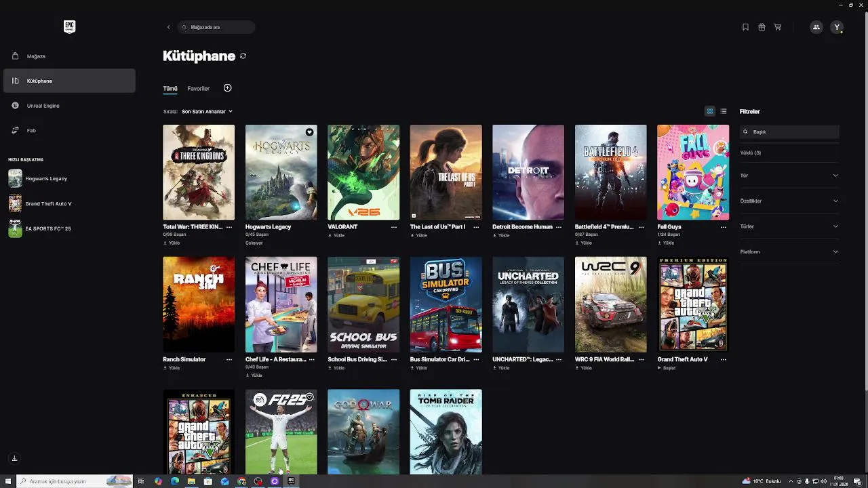Click the Başlık filter search field
The height and width of the screenshot is (488, 868).
(789, 132)
